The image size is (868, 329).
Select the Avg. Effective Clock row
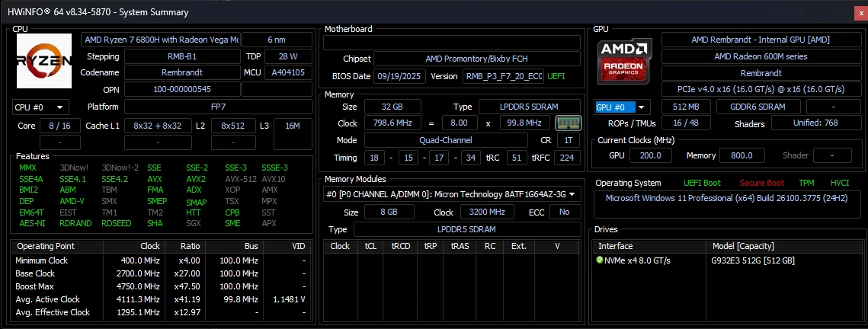161,312
